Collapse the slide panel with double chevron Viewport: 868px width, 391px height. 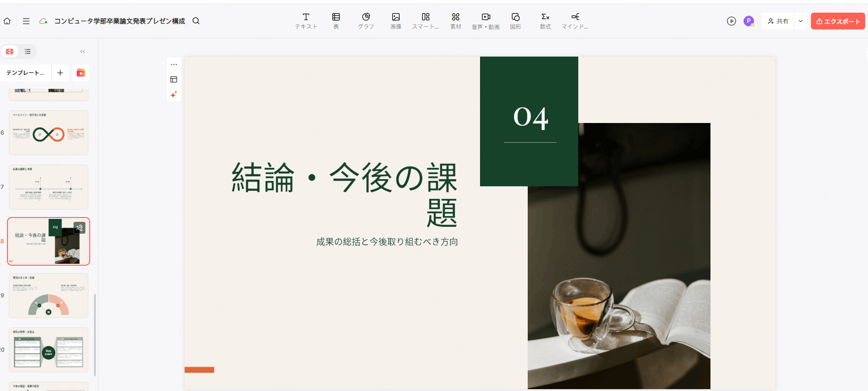coord(83,51)
